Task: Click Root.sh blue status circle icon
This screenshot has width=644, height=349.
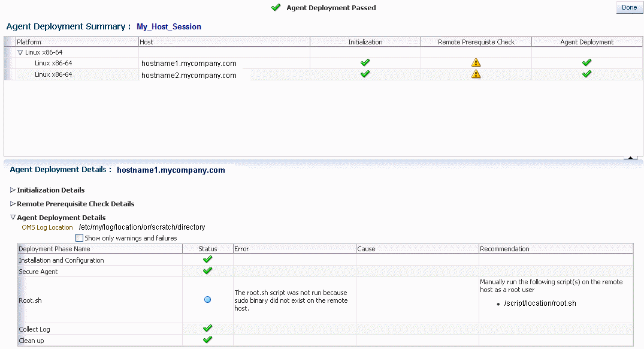Action: [x=207, y=299]
